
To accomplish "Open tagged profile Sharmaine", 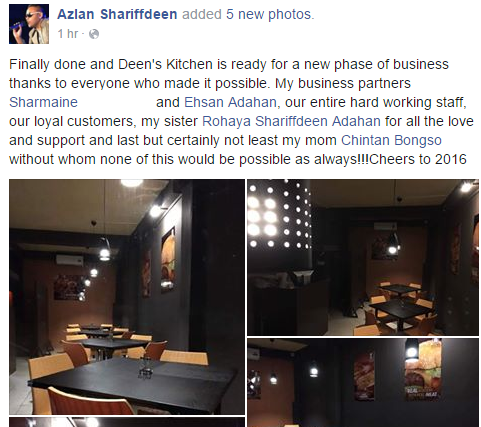I will [43, 102].
